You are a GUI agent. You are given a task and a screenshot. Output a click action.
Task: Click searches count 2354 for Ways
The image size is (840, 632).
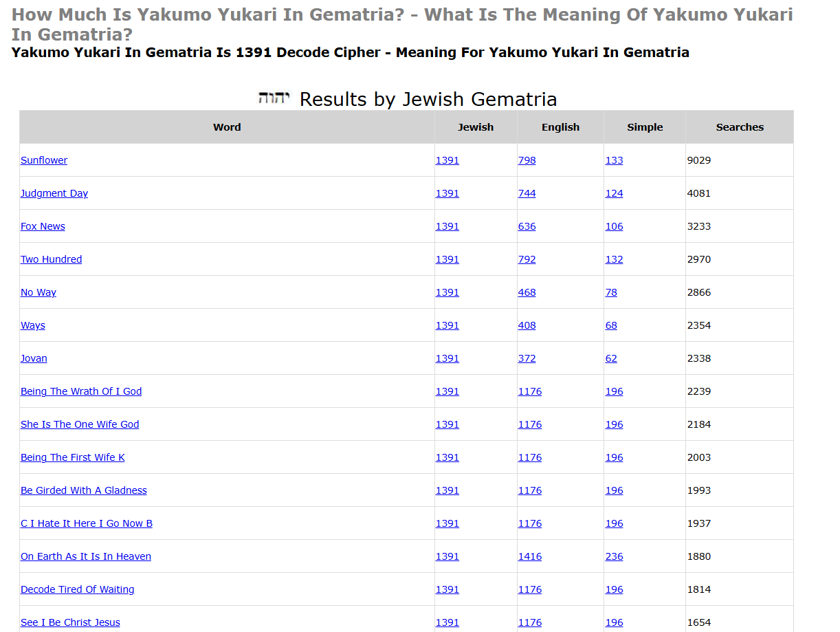[x=699, y=325]
